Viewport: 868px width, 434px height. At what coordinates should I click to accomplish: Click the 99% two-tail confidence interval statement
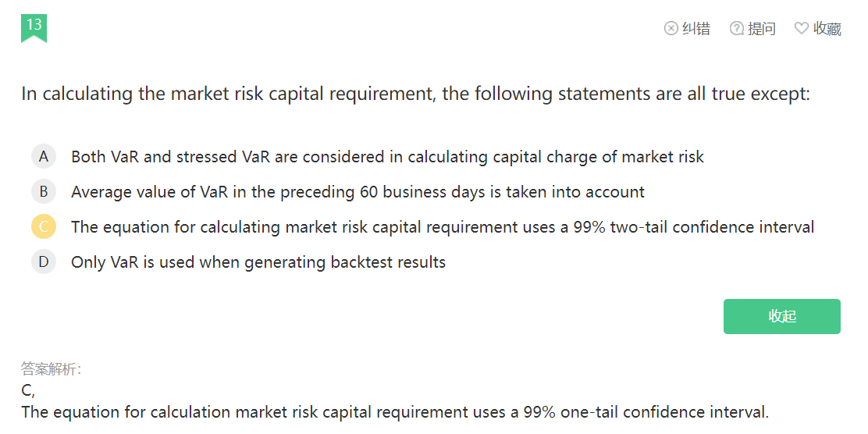[442, 227]
